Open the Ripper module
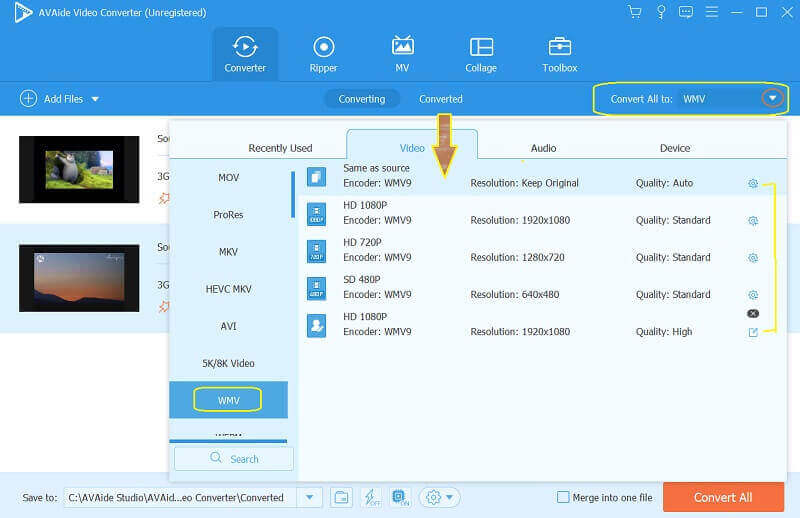Image resolution: width=800 pixels, height=518 pixels. pyautogui.click(x=323, y=54)
